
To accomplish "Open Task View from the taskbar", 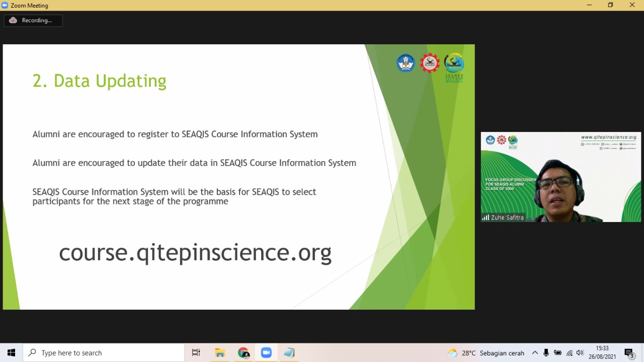I will pos(196,353).
